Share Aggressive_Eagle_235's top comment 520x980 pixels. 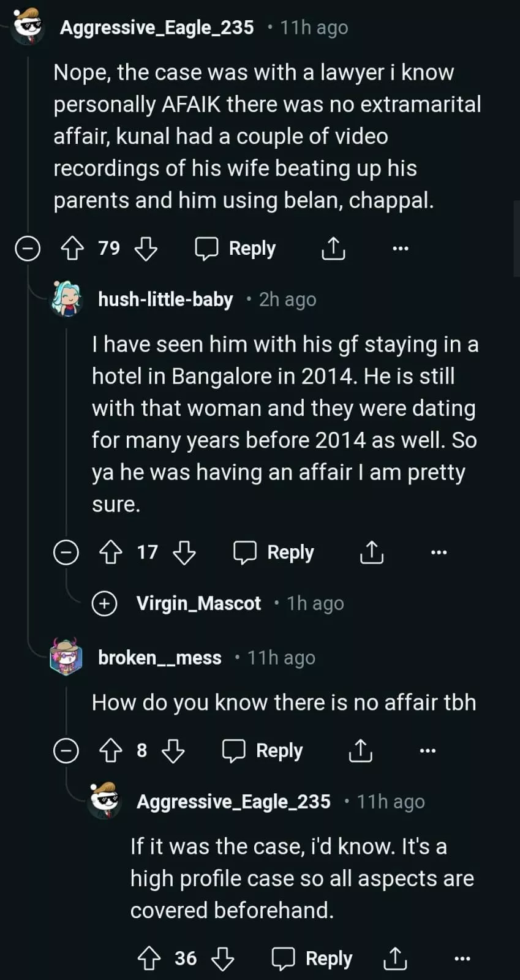[333, 249]
